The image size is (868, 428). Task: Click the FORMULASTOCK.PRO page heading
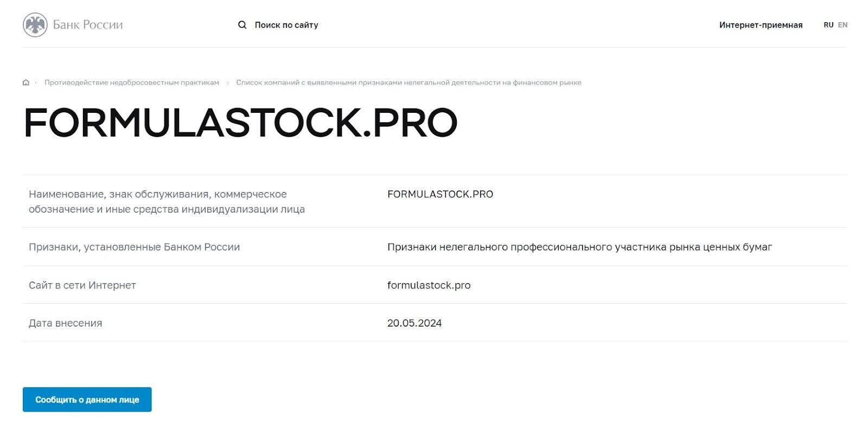coord(240,123)
